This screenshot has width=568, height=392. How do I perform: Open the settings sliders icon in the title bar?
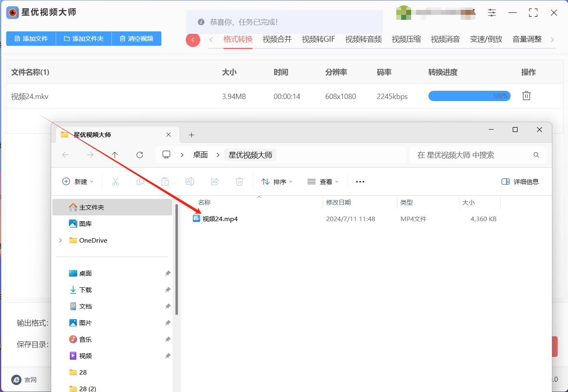pyautogui.click(x=492, y=13)
